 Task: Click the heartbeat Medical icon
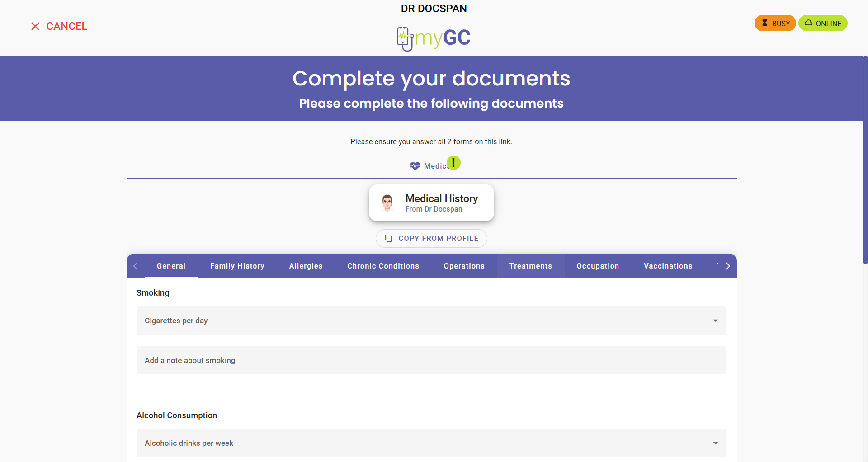pyautogui.click(x=415, y=166)
